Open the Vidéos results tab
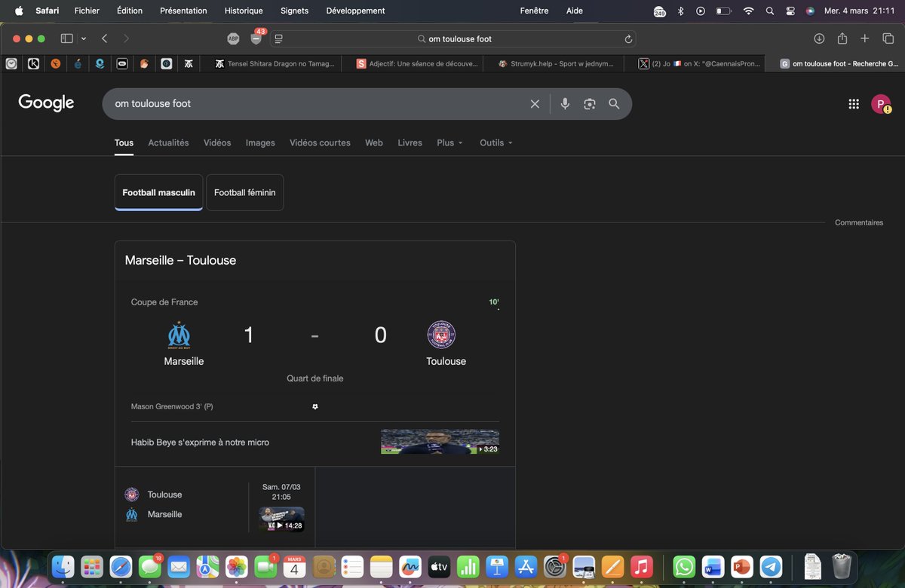 click(217, 142)
